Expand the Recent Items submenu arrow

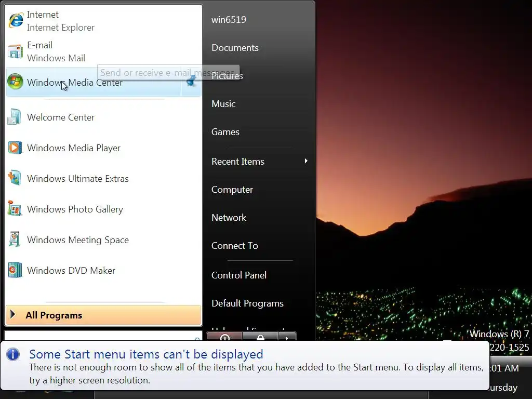(x=306, y=161)
